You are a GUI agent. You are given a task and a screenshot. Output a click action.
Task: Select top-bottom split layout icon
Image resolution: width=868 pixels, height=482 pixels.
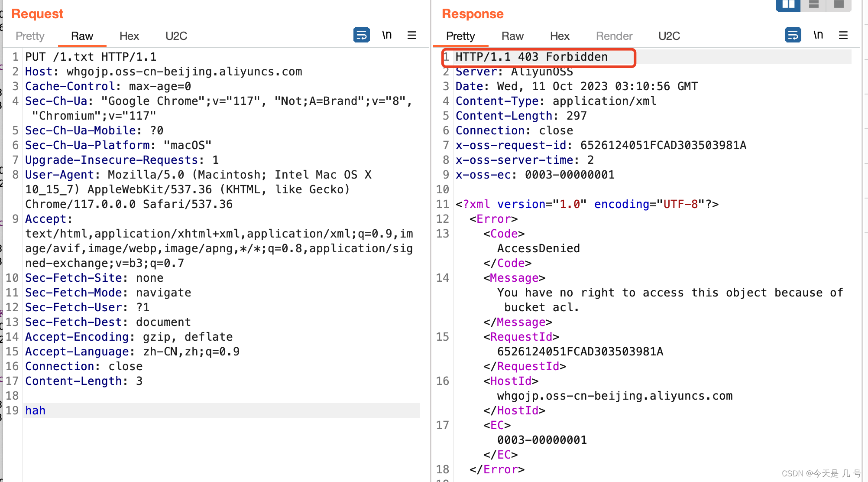pos(814,4)
